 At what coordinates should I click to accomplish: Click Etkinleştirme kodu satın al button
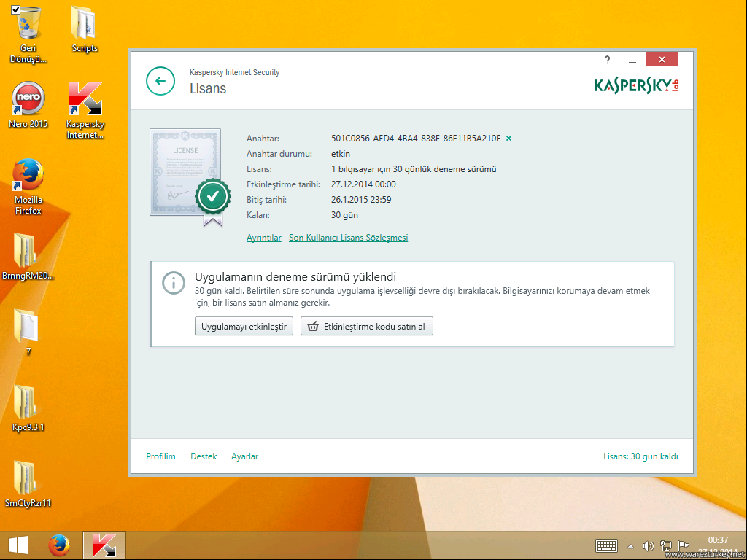point(367,327)
